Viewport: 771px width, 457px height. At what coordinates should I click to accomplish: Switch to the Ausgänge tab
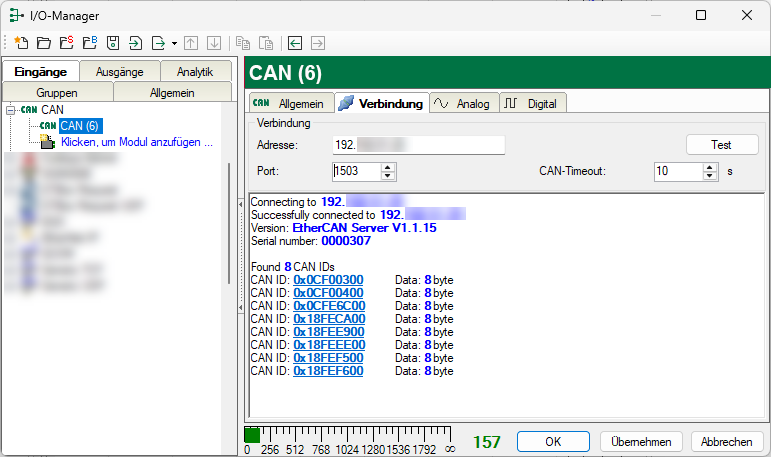point(119,72)
